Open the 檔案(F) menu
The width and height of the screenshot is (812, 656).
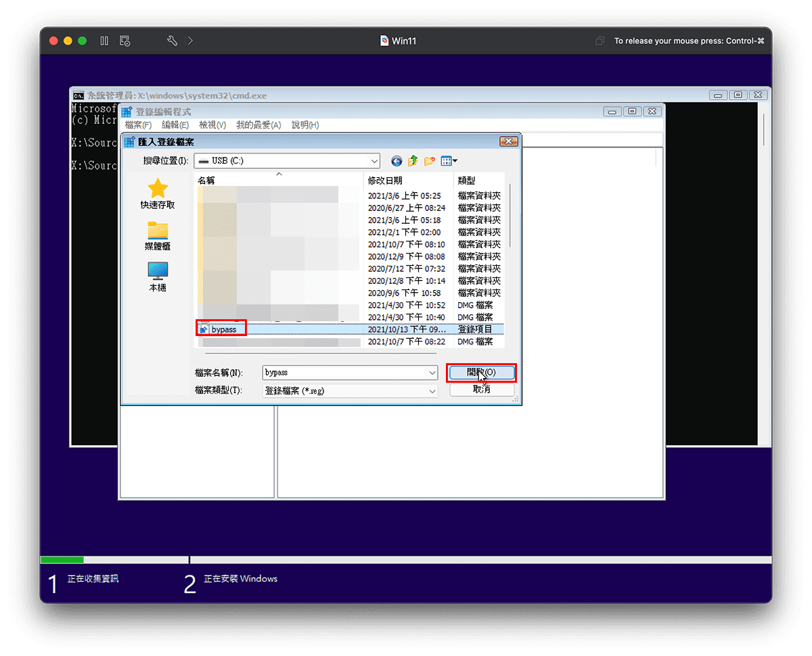(x=138, y=124)
